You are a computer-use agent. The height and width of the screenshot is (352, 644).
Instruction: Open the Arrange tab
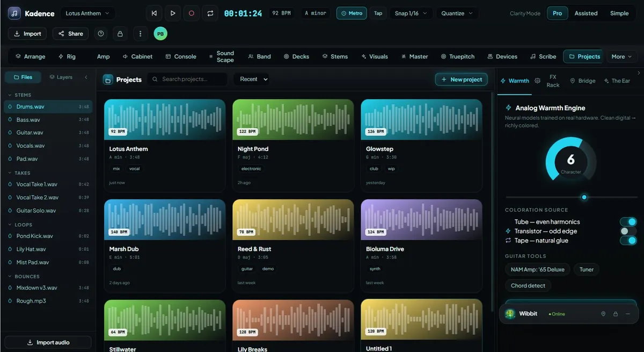click(x=30, y=56)
